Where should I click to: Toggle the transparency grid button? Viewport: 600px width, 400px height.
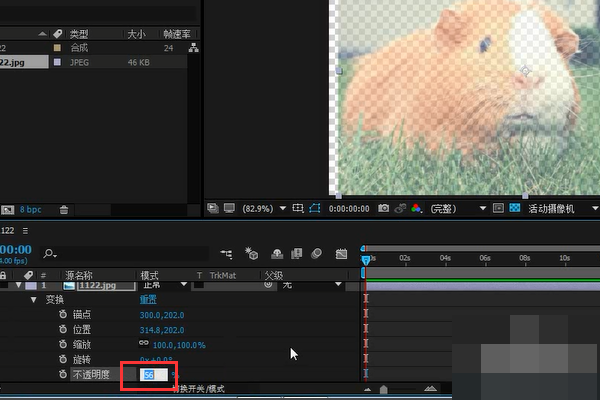(x=515, y=208)
